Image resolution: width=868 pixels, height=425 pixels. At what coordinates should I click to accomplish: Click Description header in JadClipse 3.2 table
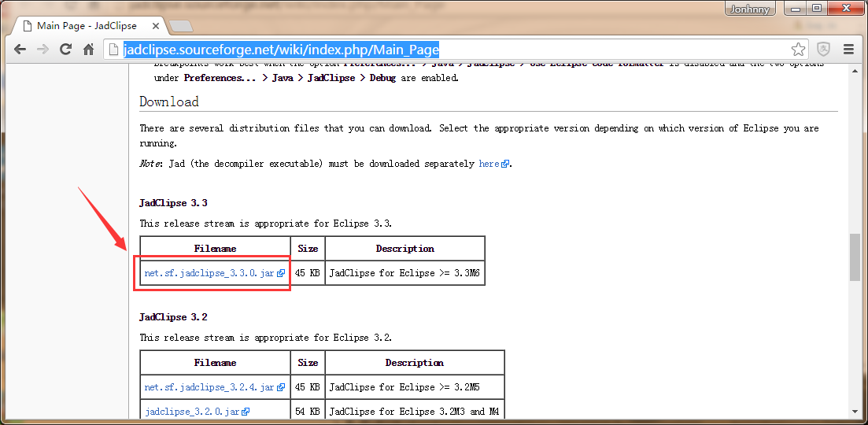tap(416, 363)
